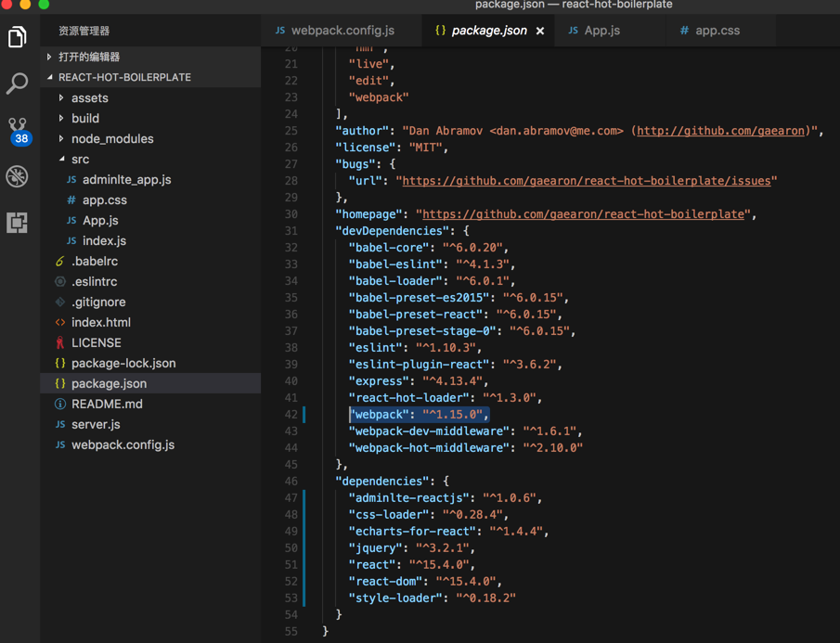Open README.md in the file tree
The width and height of the screenshot is (840, 643).
coord(106,404)
